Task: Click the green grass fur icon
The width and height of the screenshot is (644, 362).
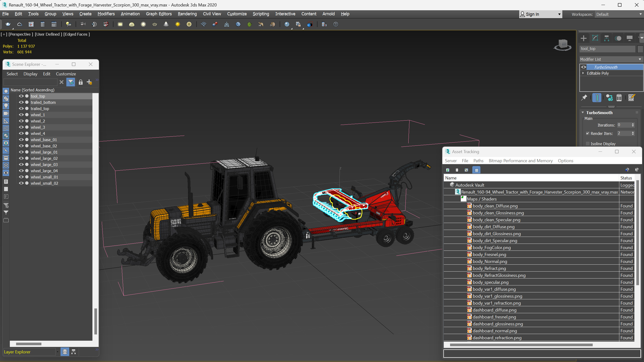Action: (249, 24)
